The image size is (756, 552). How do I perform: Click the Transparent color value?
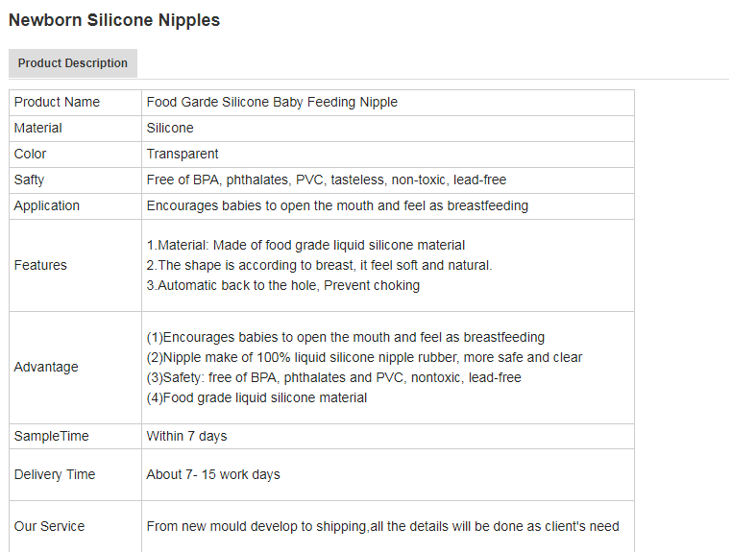tap(183, 155)
